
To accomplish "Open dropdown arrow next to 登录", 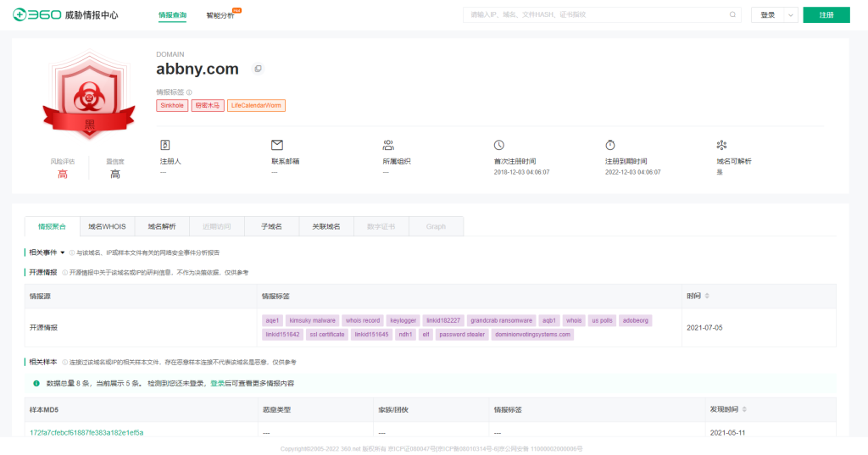I will point(791,15).
